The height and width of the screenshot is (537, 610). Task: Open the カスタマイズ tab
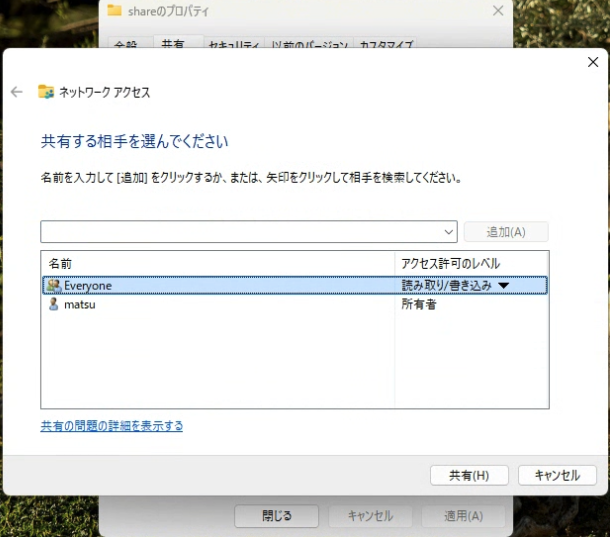(x=385, y=45)
